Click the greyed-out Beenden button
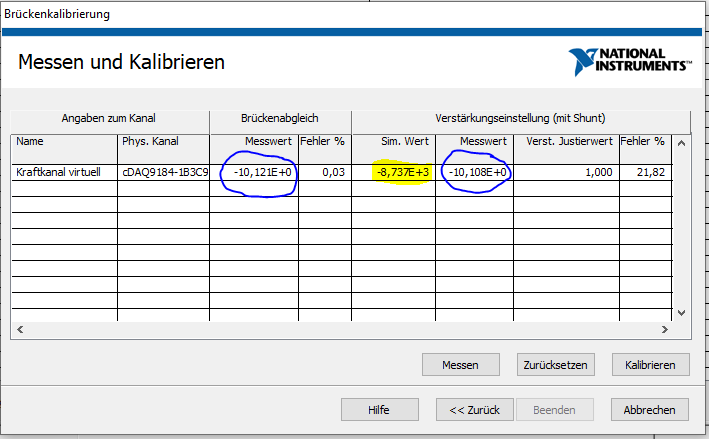 coord(555,410)
